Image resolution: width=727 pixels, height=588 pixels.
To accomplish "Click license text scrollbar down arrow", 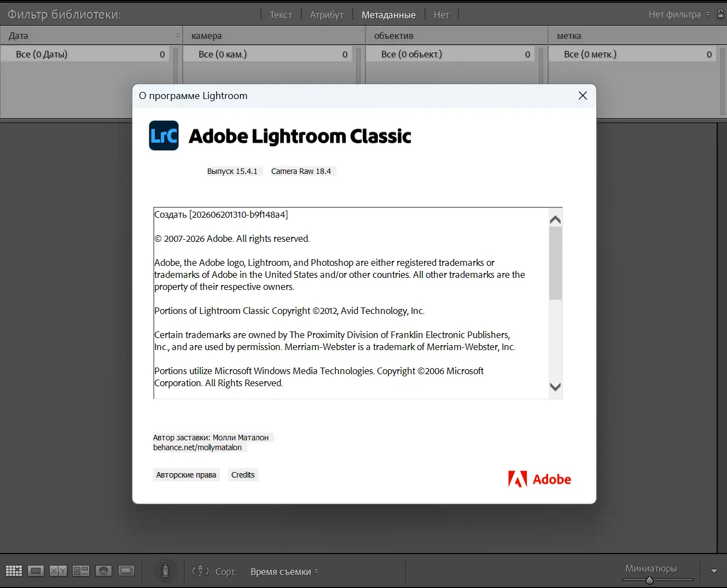I will (x=555, y=387).
